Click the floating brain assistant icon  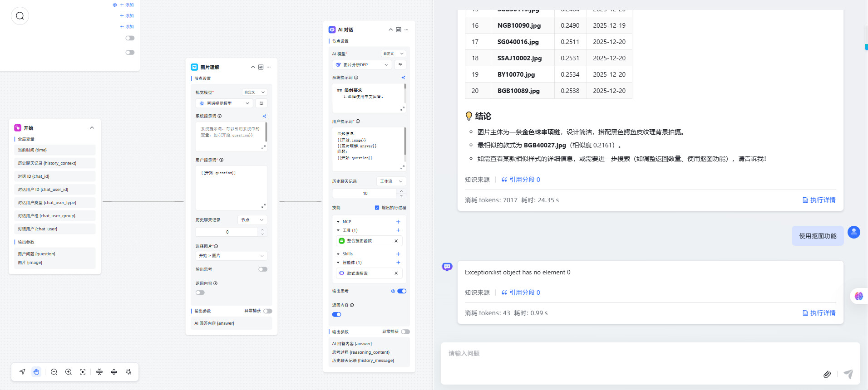[858, 296]
